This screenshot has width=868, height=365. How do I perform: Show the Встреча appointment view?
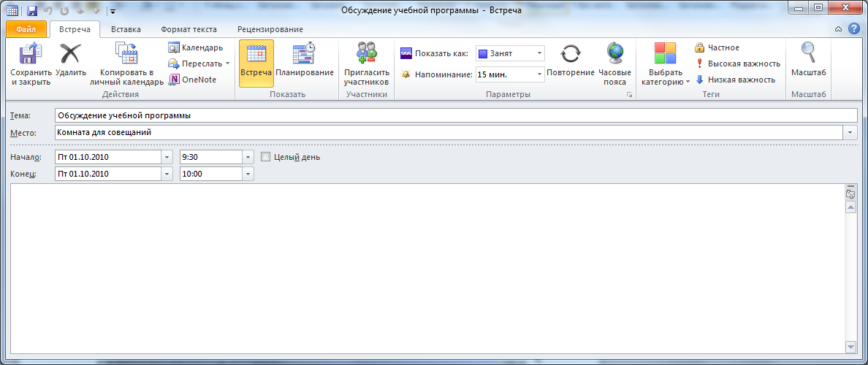point(256,63)
